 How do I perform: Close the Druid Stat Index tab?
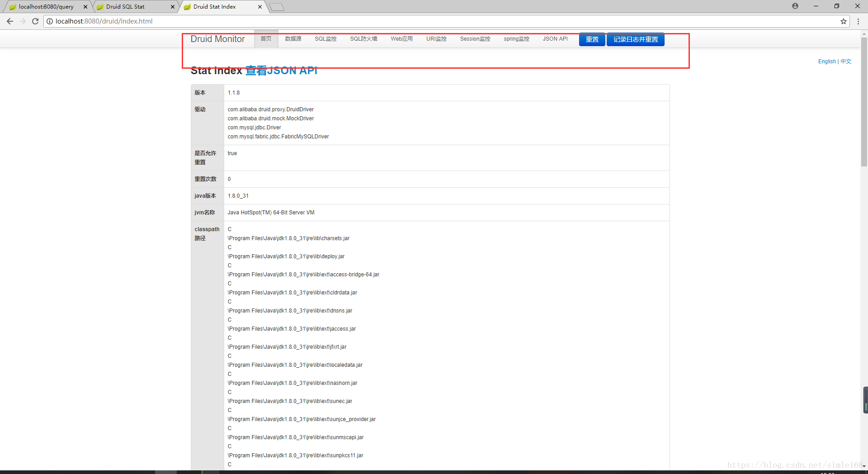[260, 7]
